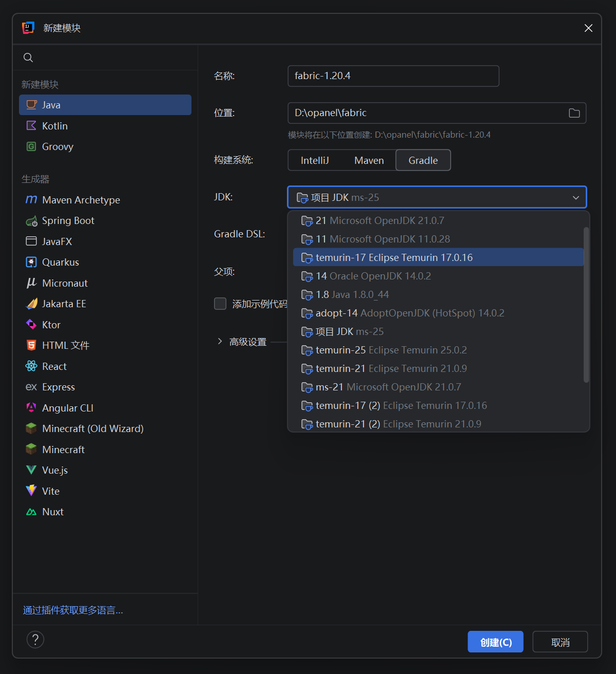Select temurin-17 (2) Eclipse Temurin entry
Viewport: 616px width, 674px height.
coord(438,405)
